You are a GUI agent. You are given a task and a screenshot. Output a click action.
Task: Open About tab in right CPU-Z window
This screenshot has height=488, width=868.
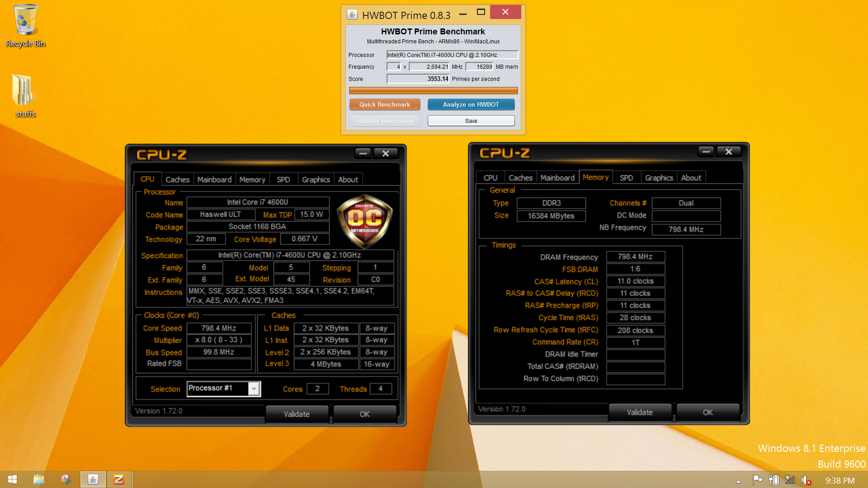tap(691, 178)
